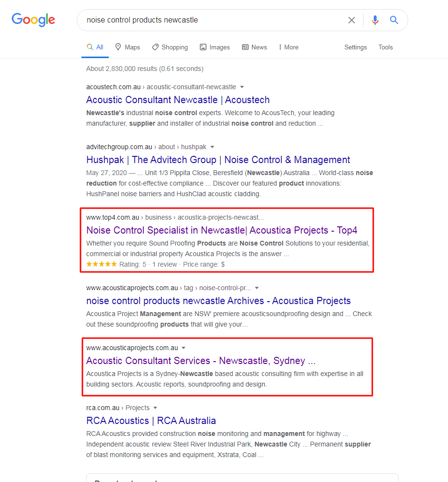
Task: Open RCA Acoustics | RCA Australia result
Action: pos(151,421)
